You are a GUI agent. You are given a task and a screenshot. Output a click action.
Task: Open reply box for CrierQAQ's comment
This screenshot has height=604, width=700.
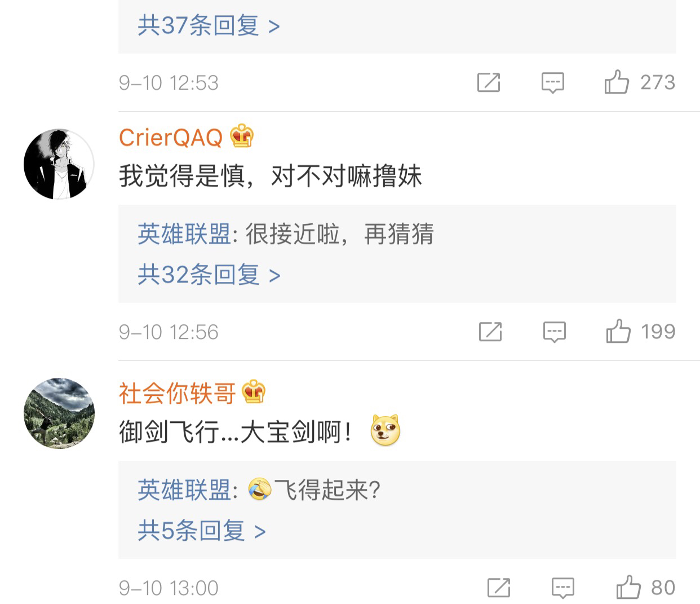[x=554, y=332]
